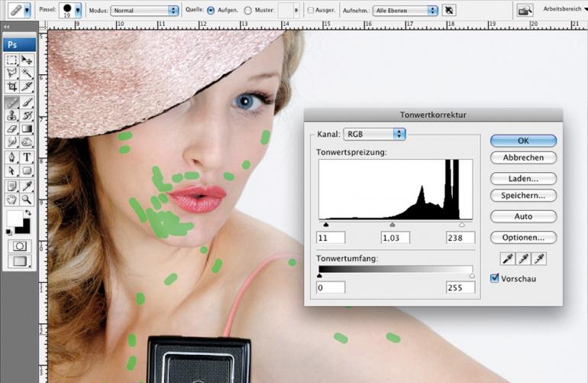Image resolution: width=588 pixels, height=383 pixels.
Task: Uncheck the Vorschau checkbox
Action: point(495,278)
